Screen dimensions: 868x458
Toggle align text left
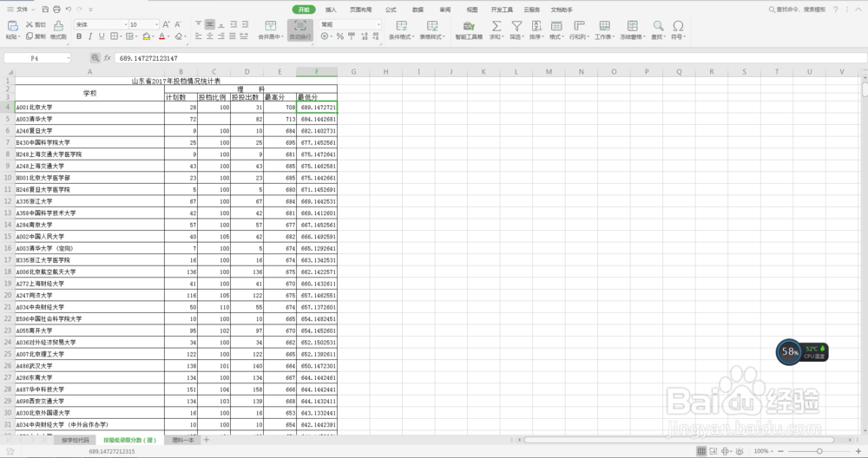click(x=198, y=36)
